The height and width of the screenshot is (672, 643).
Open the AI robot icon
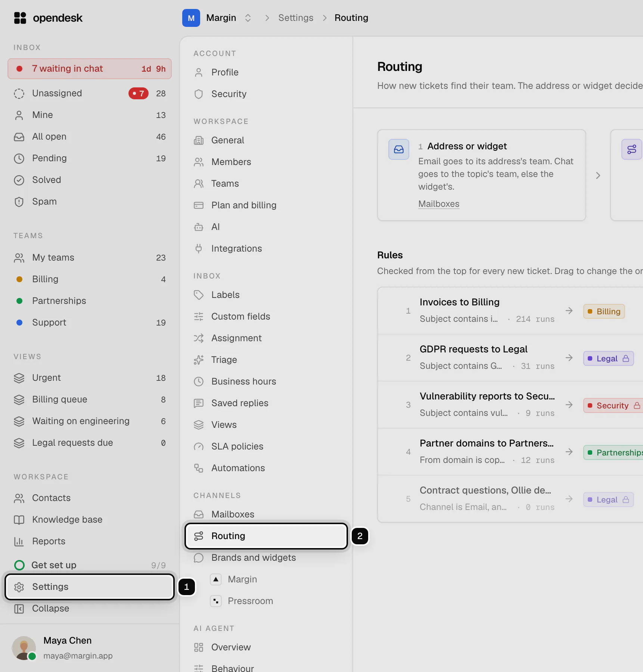click(199, 227)
